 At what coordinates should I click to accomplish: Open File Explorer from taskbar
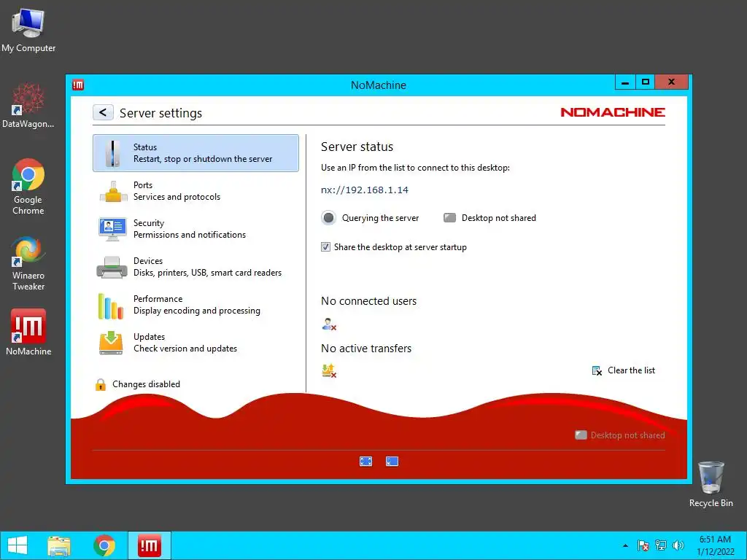click(59, 545)
